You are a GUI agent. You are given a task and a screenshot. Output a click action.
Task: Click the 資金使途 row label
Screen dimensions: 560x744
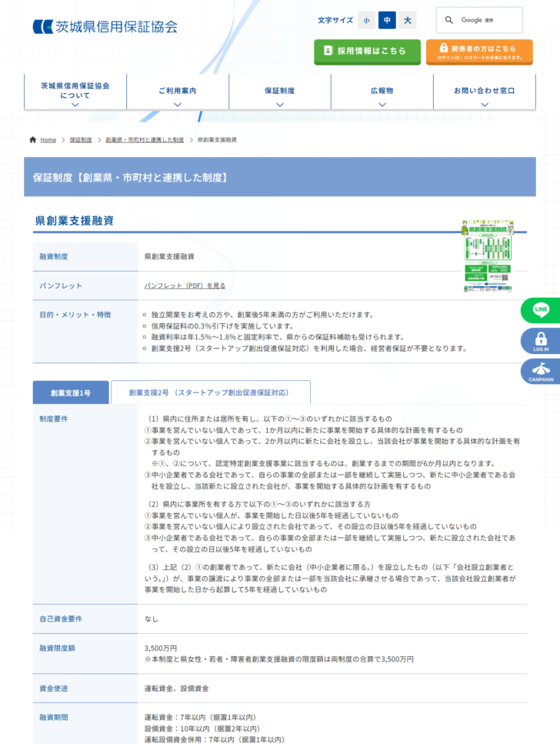[54, 689]
